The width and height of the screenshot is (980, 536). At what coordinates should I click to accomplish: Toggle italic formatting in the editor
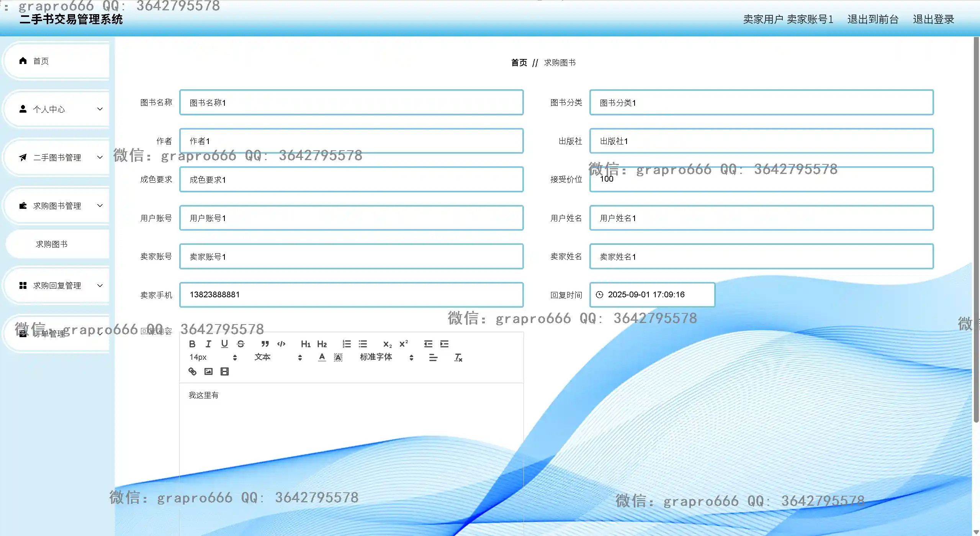coord(208,344)
